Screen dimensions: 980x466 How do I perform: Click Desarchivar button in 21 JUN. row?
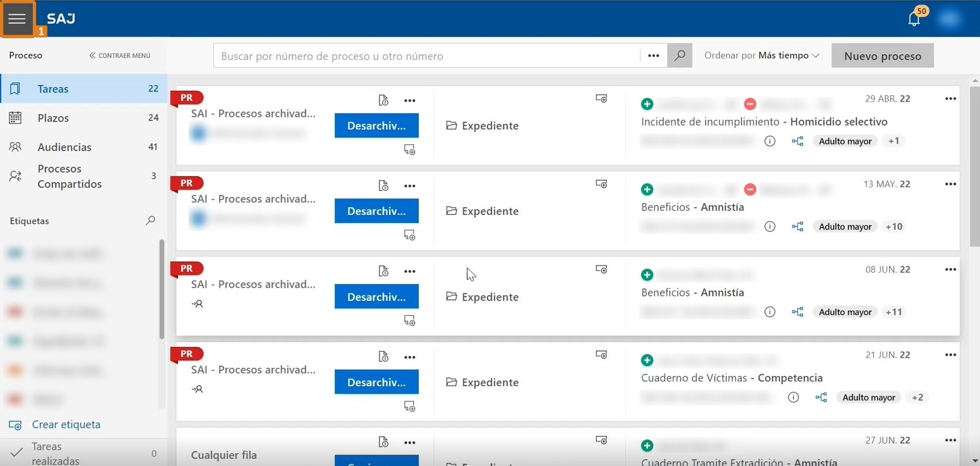click(377, 382)
